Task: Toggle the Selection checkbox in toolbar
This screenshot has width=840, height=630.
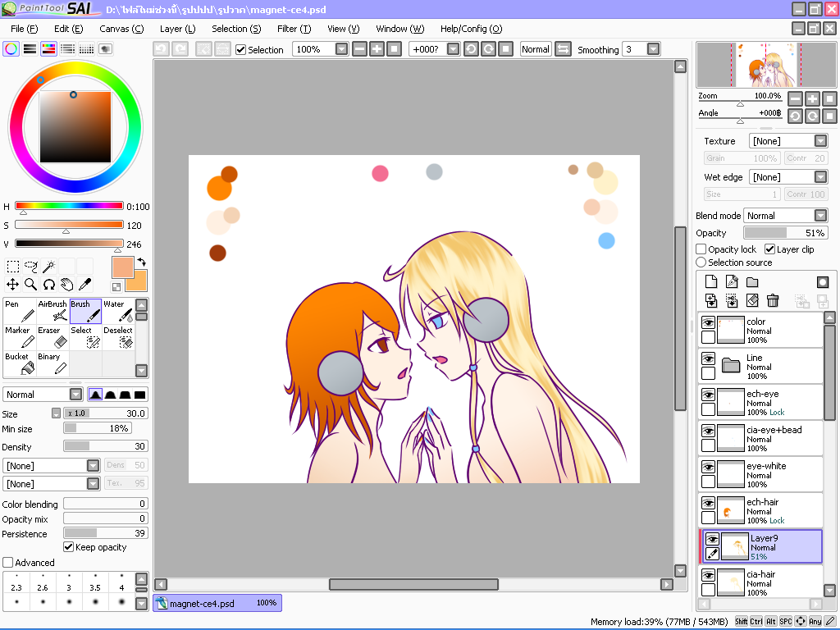Action: click(240, 50)
